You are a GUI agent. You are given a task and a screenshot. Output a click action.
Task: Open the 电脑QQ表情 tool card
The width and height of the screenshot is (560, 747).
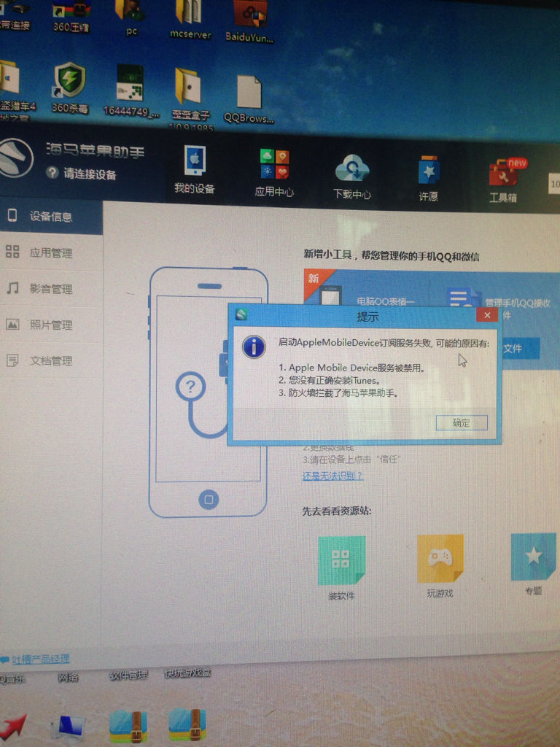[367, 288]
